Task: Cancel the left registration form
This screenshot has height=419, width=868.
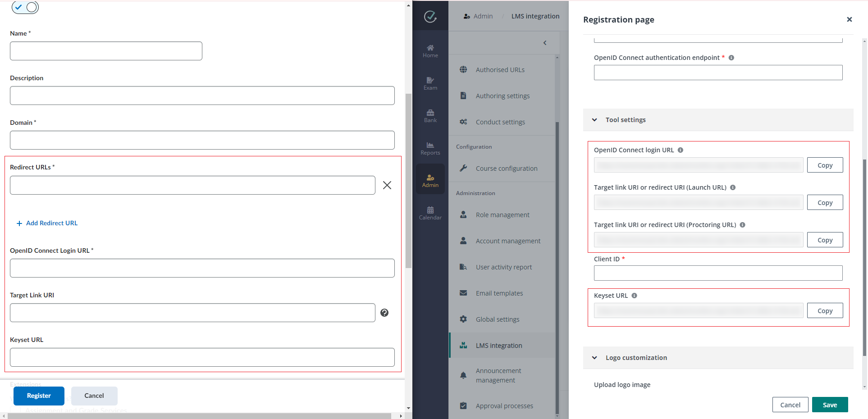Action: [94, 396]
